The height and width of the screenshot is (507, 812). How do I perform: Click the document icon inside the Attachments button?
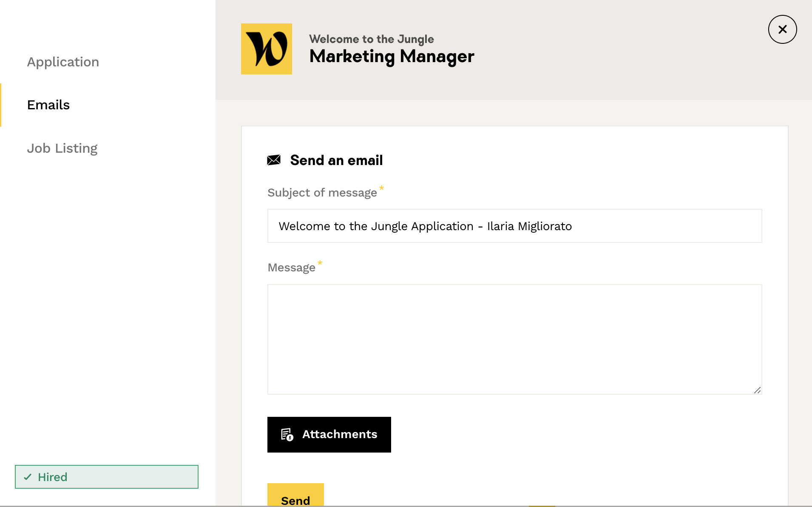[287, 434]
